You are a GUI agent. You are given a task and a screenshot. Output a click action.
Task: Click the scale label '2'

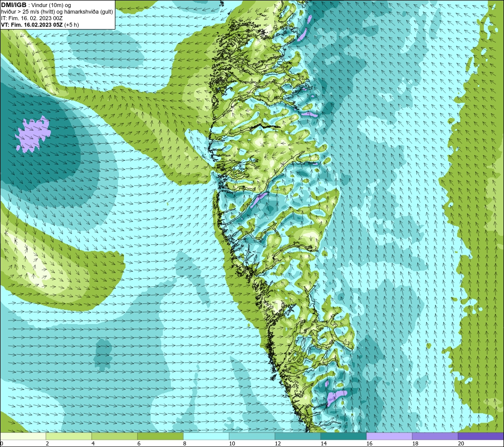click(47, 443)
